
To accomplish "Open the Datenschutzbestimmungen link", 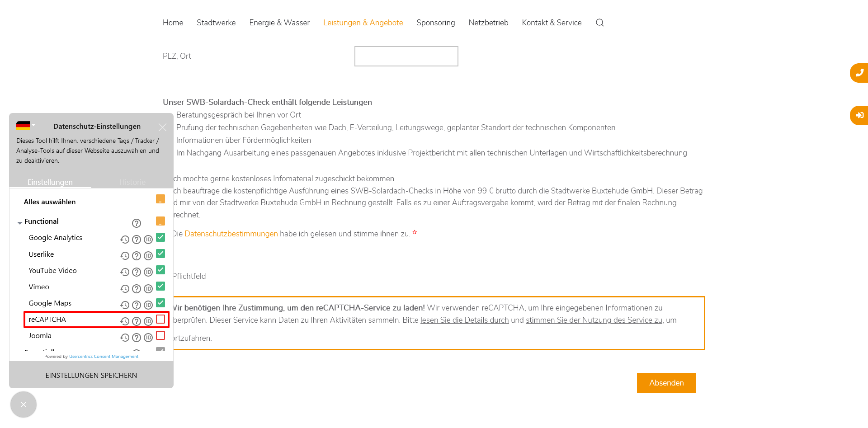I will click(x=231, y=234).
